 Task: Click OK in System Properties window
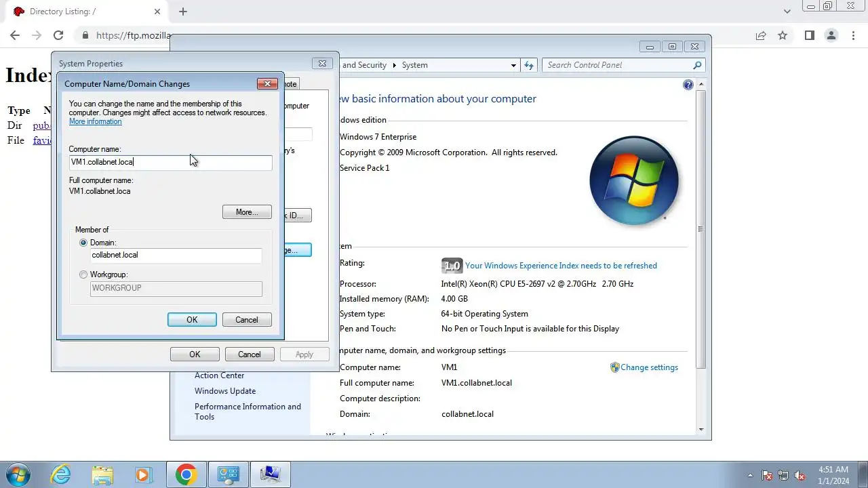195,354
